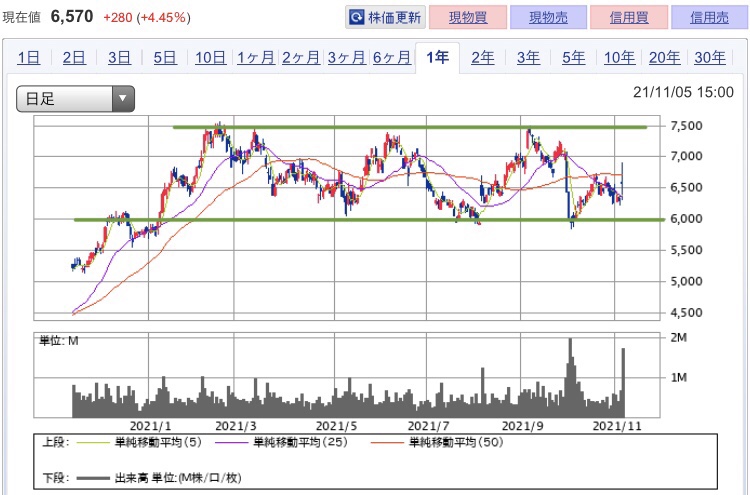
Task: Click the 現物買 button
Action: pyautogui.click(x=468, y=18)
